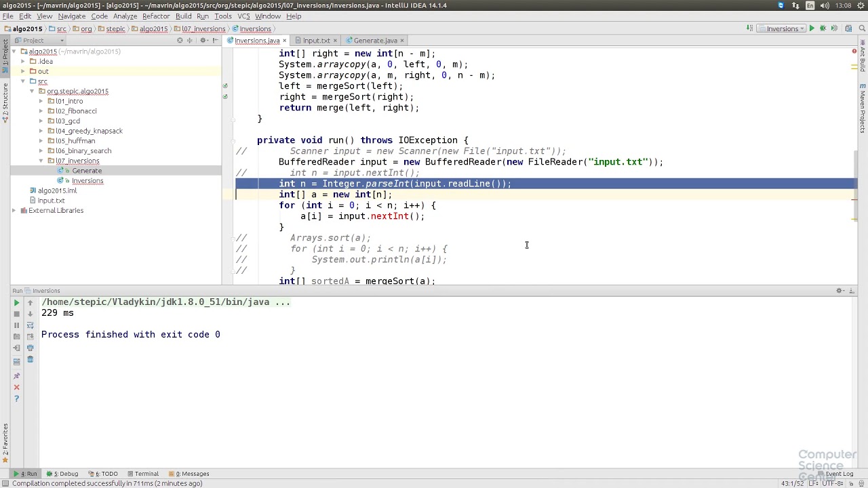
Task: Click the Print console output icon
Action: [x=30, y=348]
